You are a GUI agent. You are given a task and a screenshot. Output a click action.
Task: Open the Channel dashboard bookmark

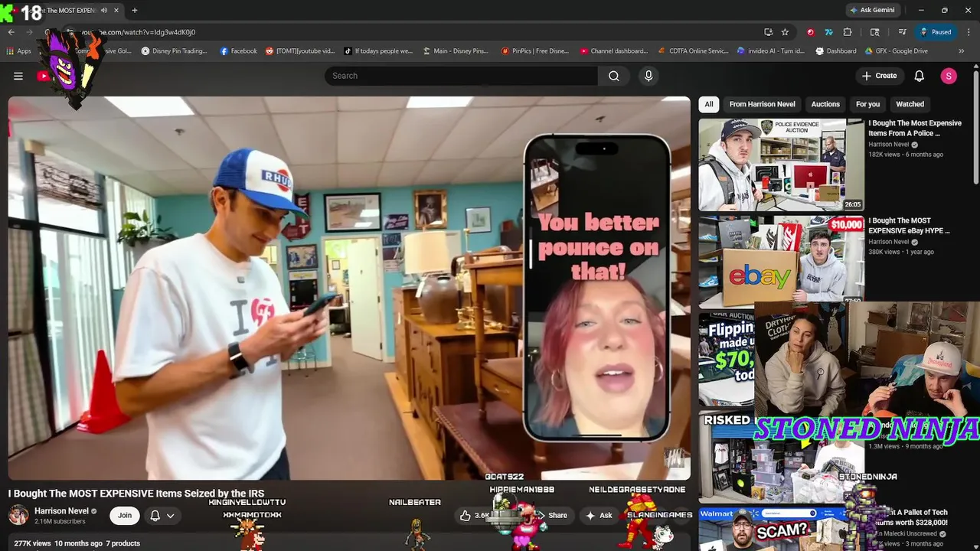pyautogui.click(x=613, y=51)
